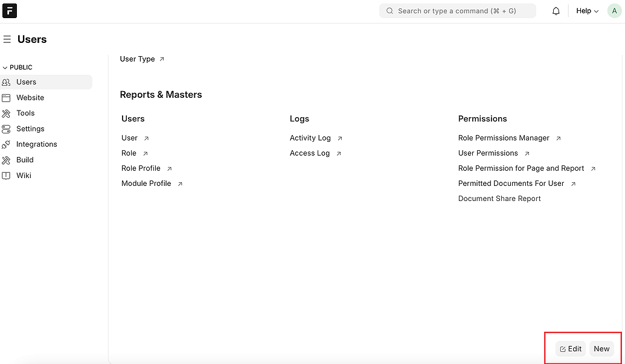Open the user avatar menu

[x=614, y=11]
